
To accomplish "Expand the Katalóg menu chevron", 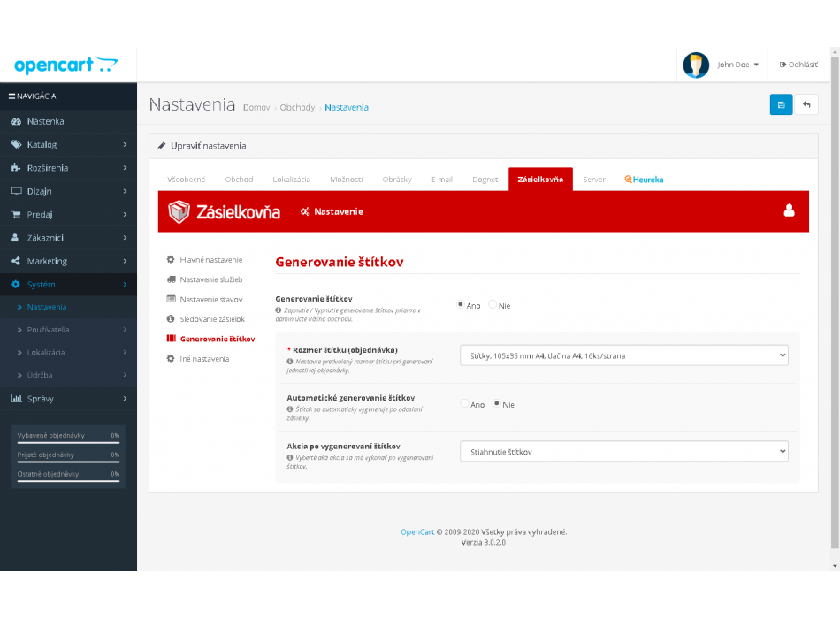I will point(125,144).
